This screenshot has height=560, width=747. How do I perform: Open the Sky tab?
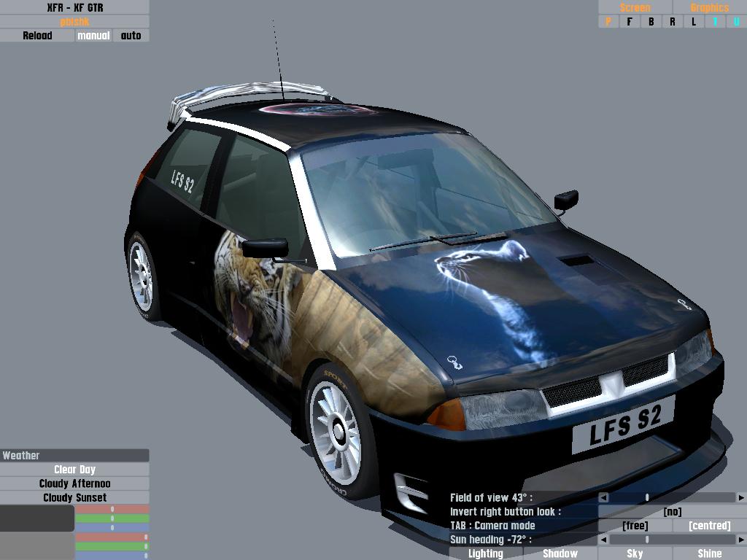635,553
